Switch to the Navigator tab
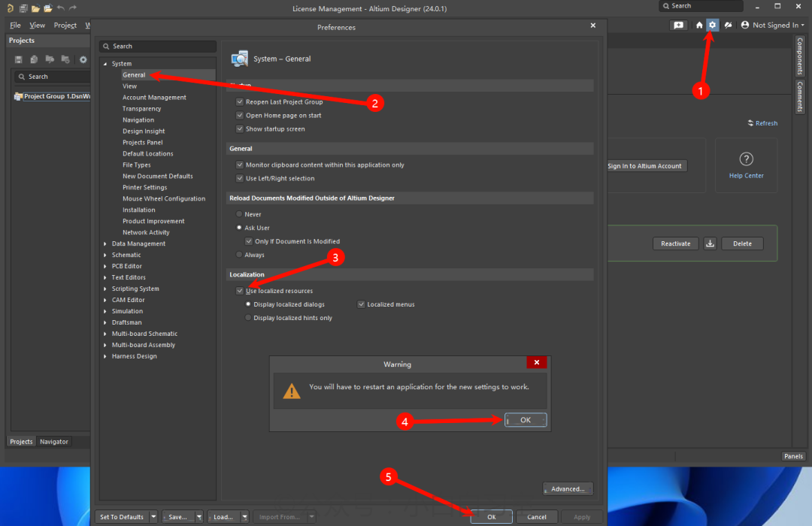812x526 pixels. pos(54,442)
